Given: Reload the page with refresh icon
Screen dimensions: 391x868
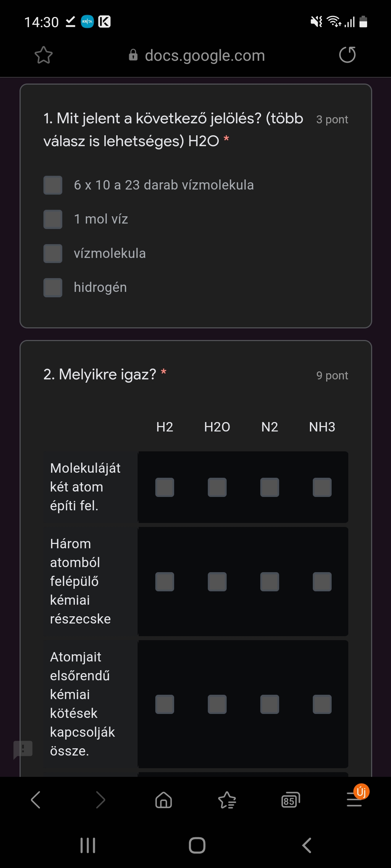Looking at the screenshot, I should 347,55.
